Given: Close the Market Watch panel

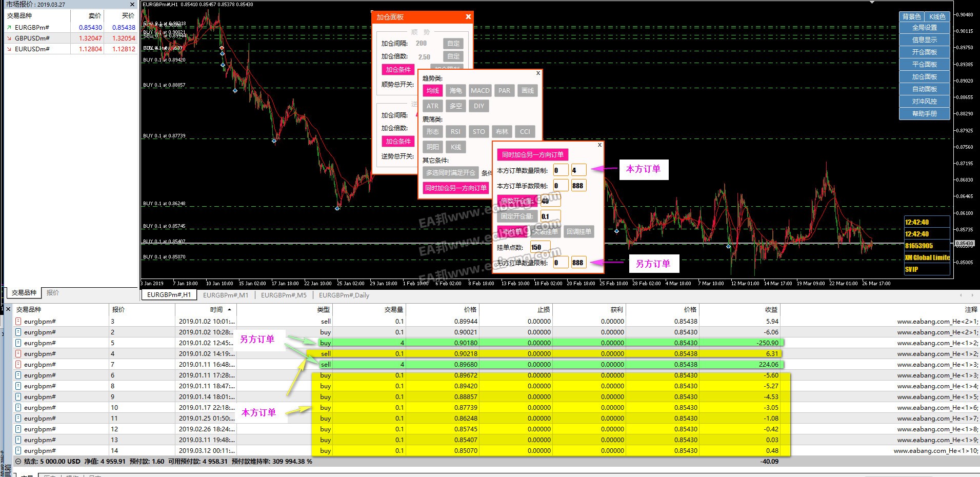Looking at the screenshot, I should (x=132, y=5).
